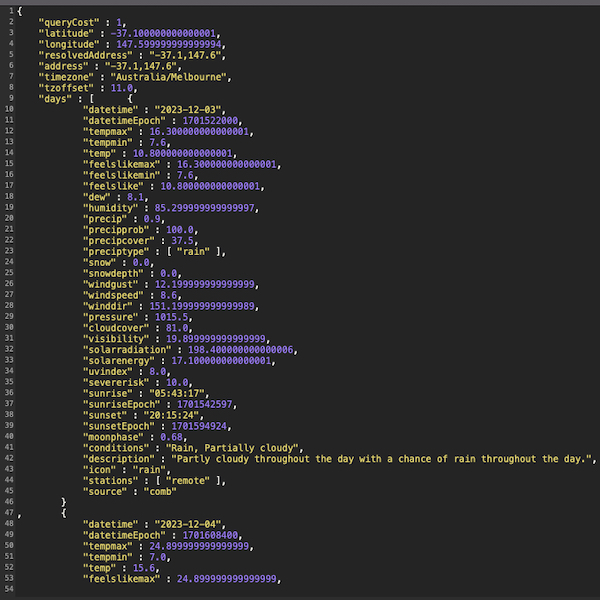Click line number 1 in the gutter
Image resolution: width=600 pixels, height=600 pixels.
coord(9,9)
